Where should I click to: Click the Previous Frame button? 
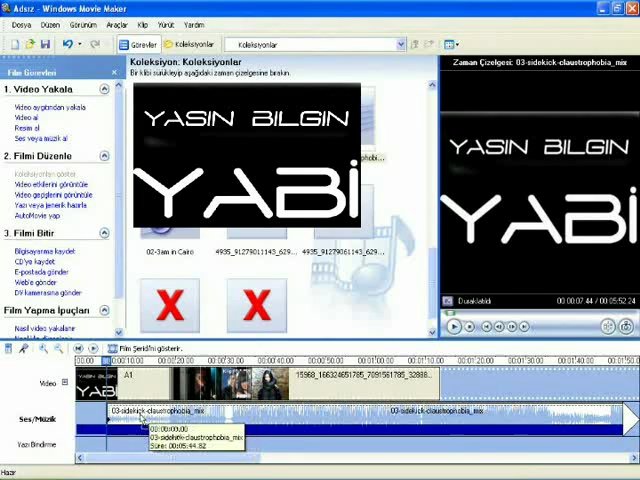click(499, 327)
